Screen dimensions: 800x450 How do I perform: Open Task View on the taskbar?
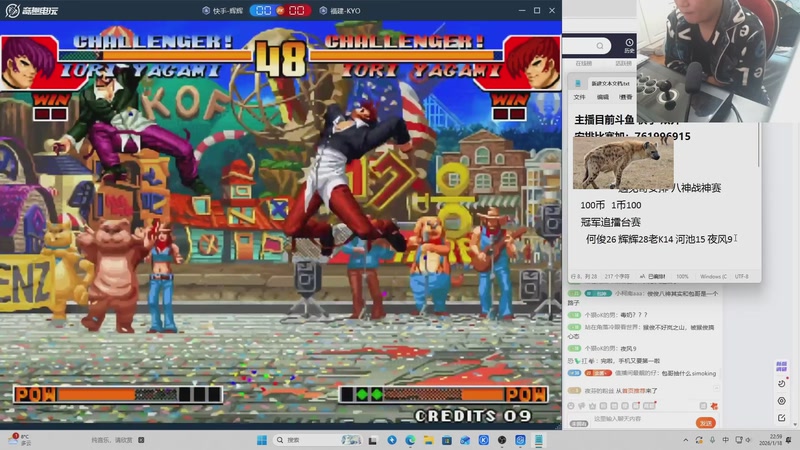372,440
